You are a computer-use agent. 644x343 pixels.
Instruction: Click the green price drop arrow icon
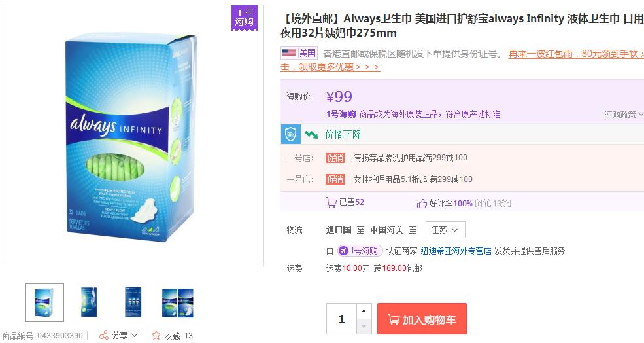311,134
